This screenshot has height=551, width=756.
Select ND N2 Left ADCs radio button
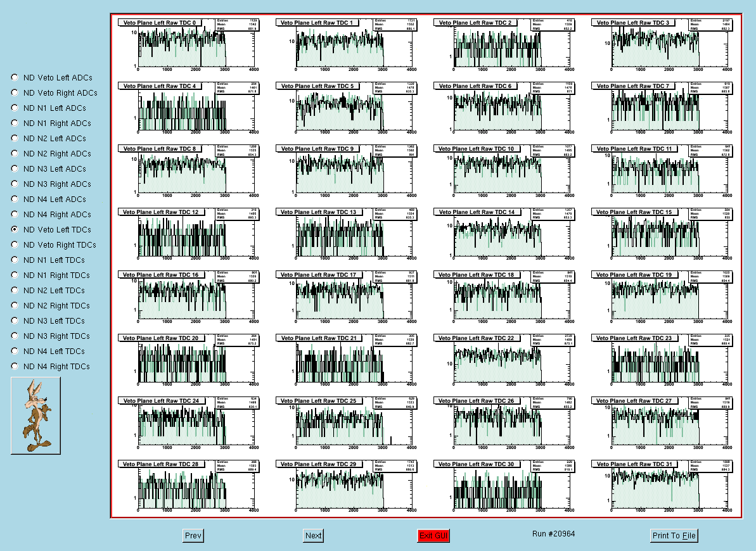[x=15, y=138]
